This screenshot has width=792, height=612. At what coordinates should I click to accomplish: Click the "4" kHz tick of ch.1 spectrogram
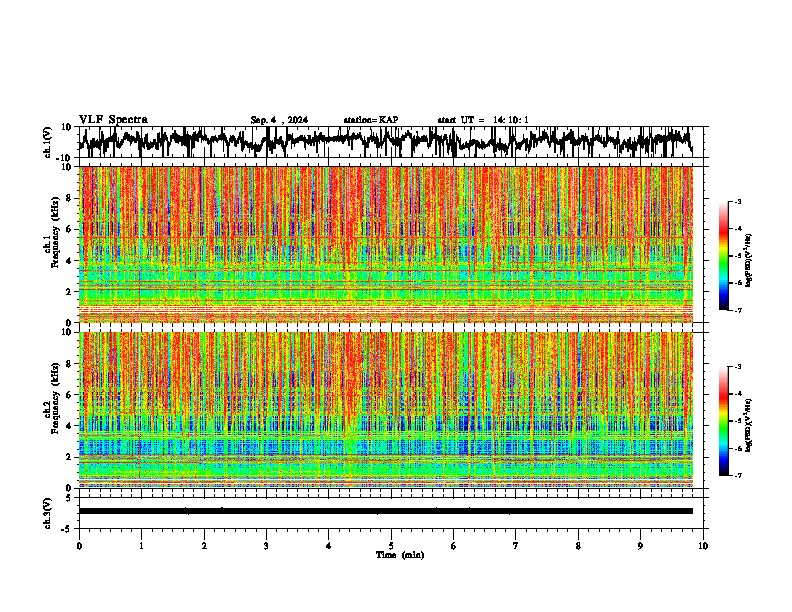click(x=69, y=261)
